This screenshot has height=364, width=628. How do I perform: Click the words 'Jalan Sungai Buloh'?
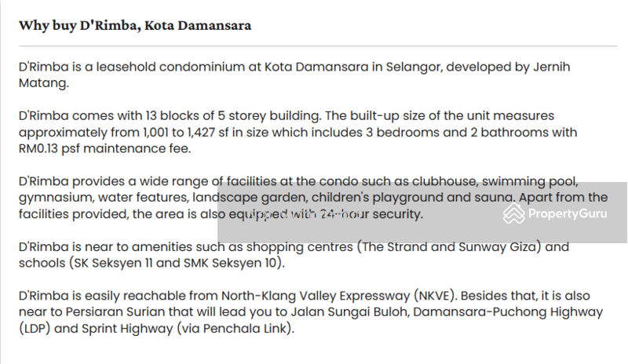click(349, 312)
